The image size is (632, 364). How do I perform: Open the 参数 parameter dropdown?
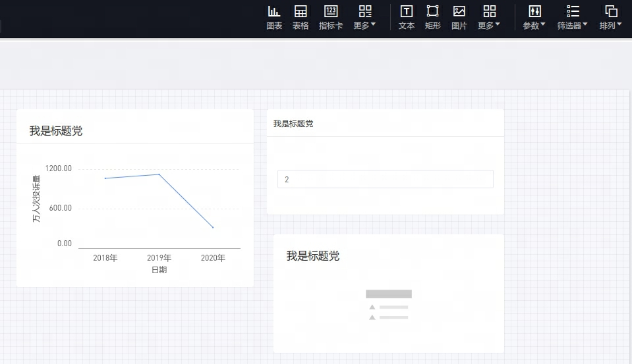pyautogui.click(x=534, y=17)
